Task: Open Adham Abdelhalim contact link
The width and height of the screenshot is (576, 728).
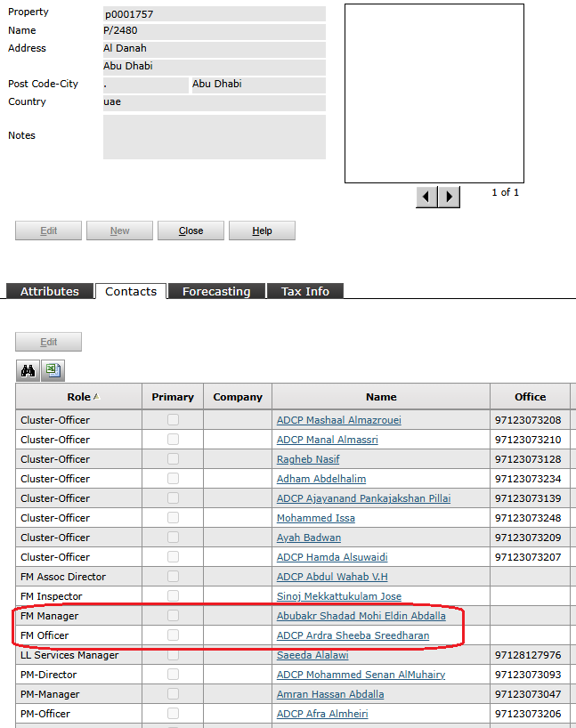Action: coord(321,479)
